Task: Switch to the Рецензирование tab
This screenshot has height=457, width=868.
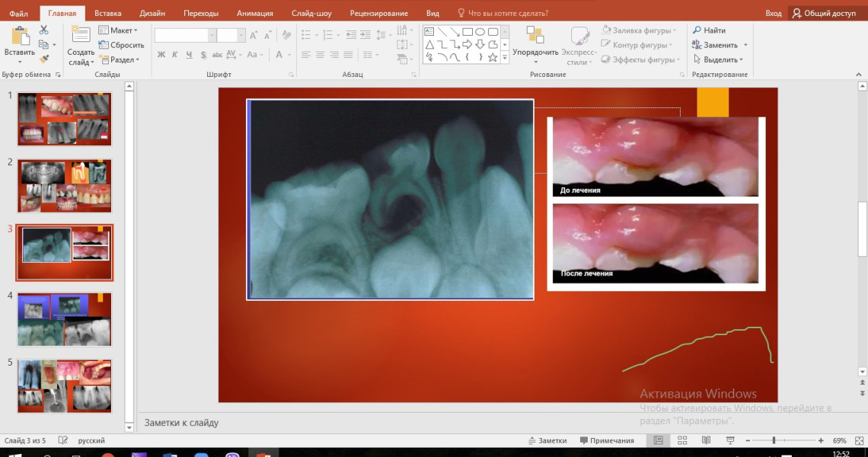Action: click(378, 13)
